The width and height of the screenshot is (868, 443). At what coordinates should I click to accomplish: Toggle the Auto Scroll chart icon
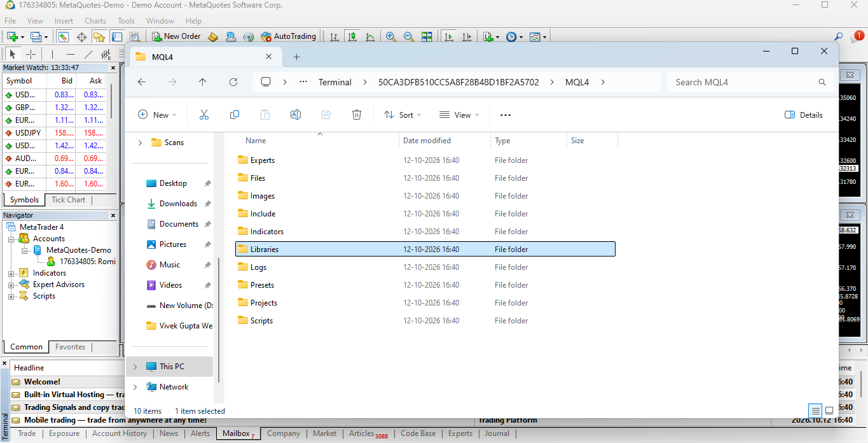449,37
